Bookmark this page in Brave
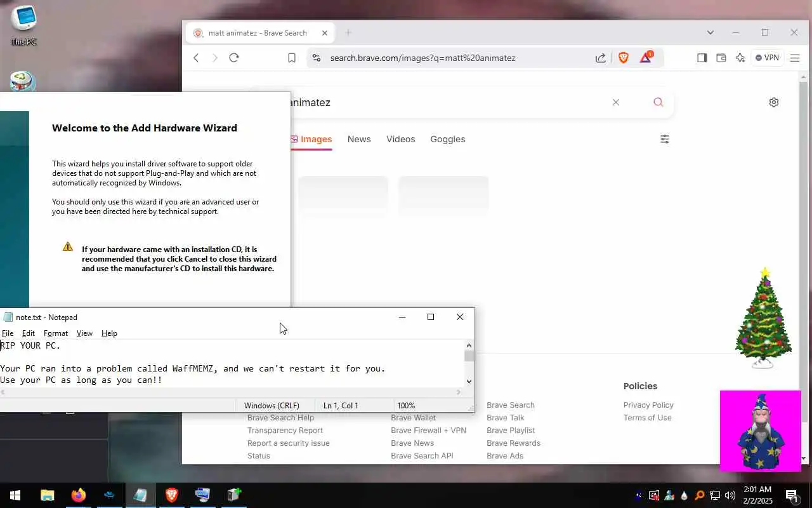The image size is (812, 508). [292, 58]
